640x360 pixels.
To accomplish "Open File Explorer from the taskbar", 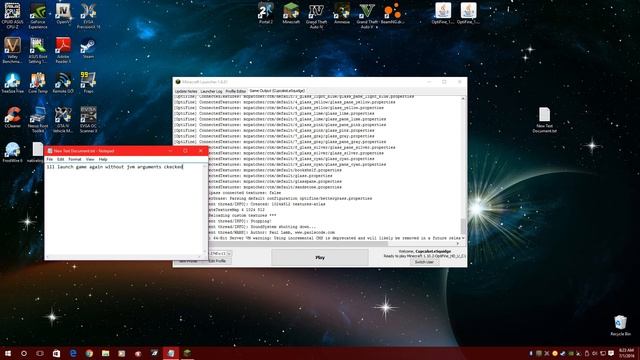I will [x=105, y=353].
